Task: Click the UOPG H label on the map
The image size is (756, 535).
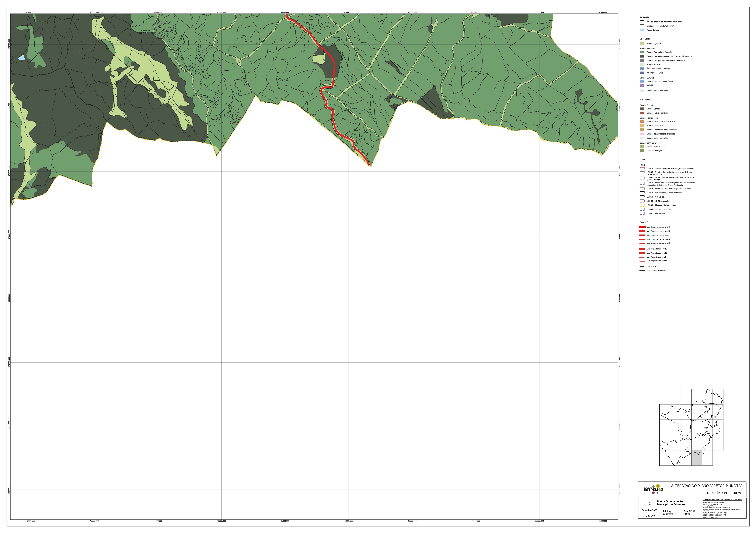Action: click(283, 80)
